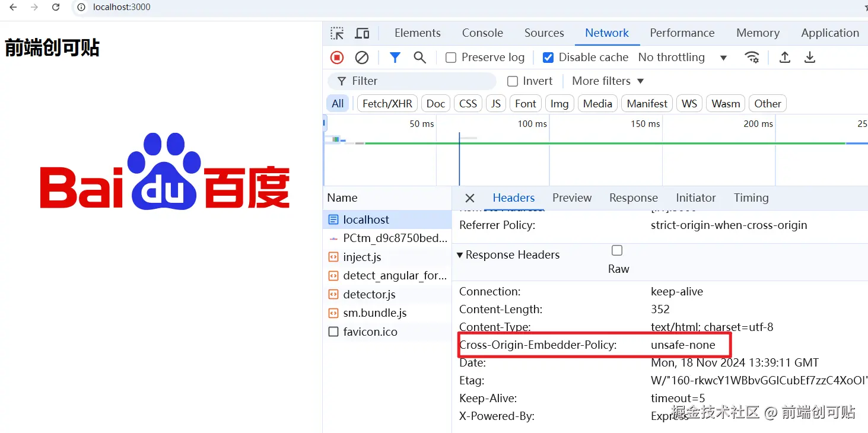Stop recording network log
The image size is (868, 433).
pos(337,58)
